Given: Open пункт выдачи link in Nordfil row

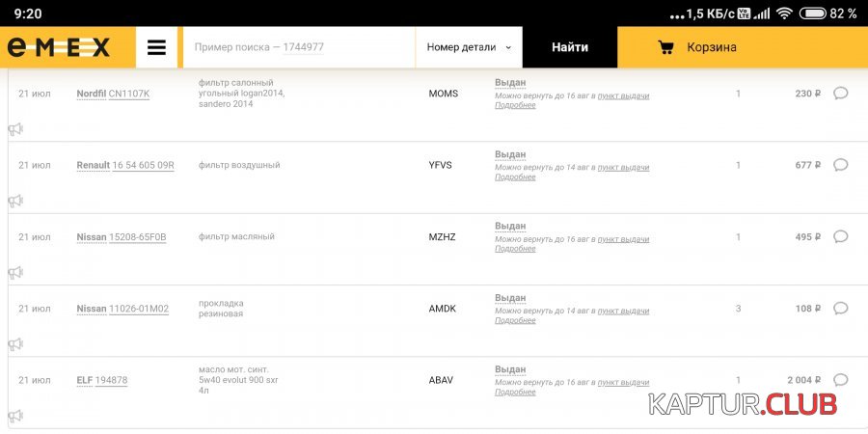Looking at the screenshot, I should (x=623, y=95).
